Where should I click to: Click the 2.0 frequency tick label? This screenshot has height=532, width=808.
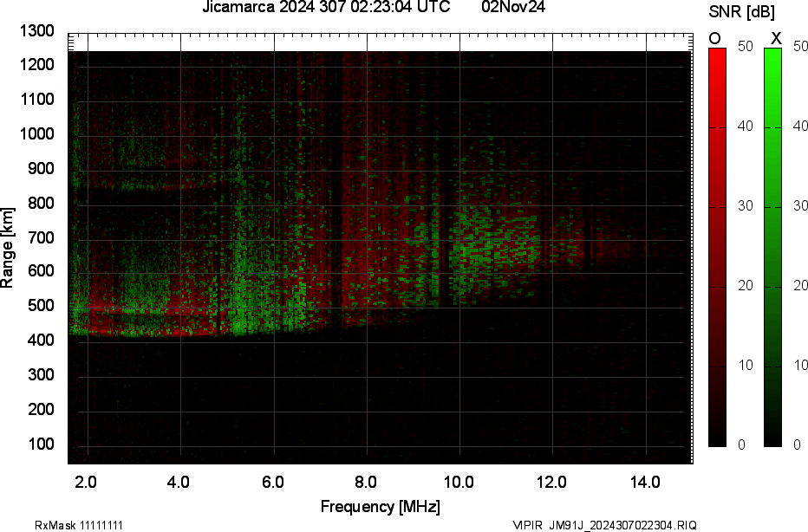[86, 483]
